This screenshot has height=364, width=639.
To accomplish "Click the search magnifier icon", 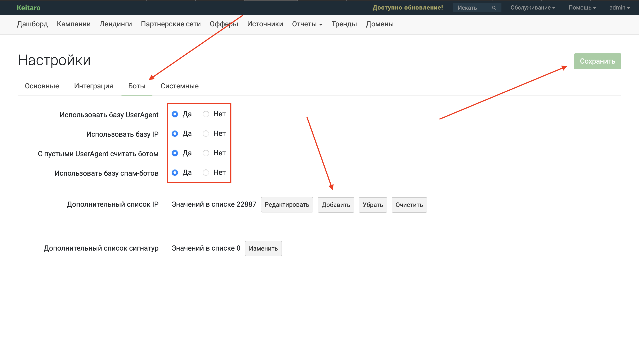I will coord(494,8).
